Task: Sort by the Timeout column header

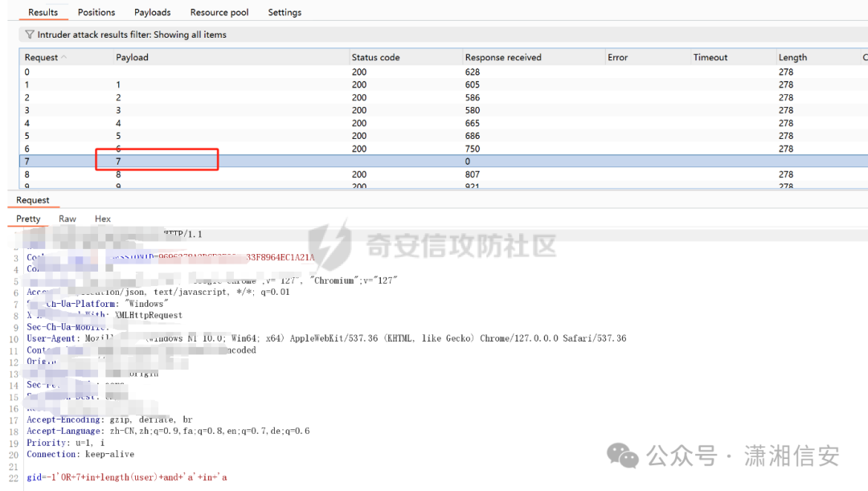Action: pyautogui.click(x=733, y=57)
